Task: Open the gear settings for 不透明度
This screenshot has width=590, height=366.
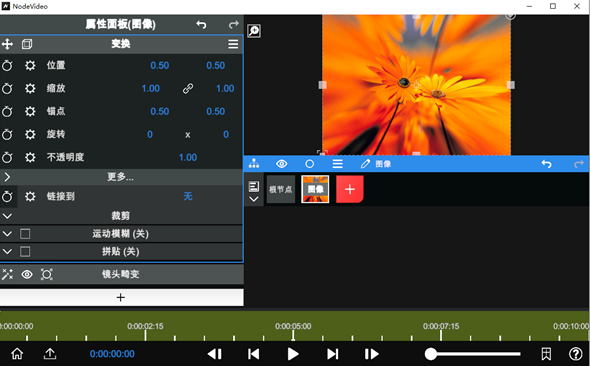Action: (x=30, y=157)
